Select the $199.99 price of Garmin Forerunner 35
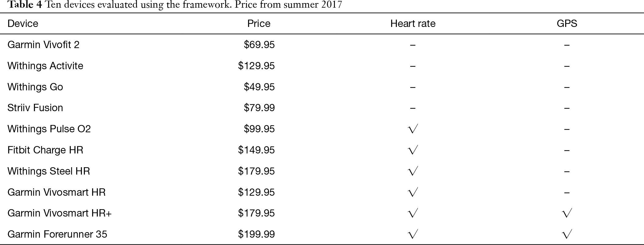 [256, 234]
